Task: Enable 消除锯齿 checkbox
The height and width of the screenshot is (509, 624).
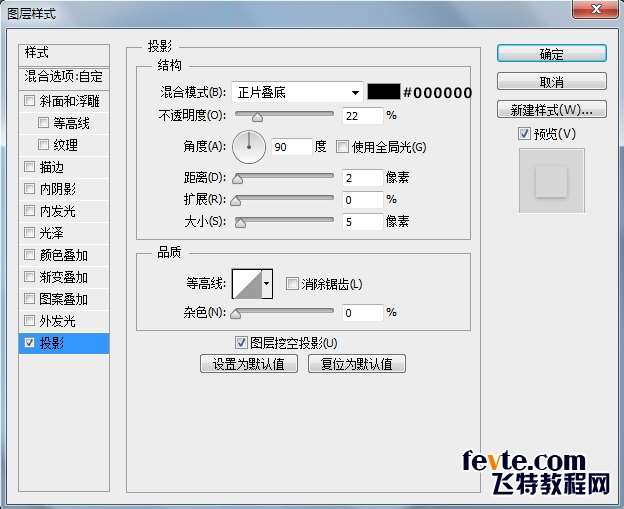Action: (x=292, y=284)
